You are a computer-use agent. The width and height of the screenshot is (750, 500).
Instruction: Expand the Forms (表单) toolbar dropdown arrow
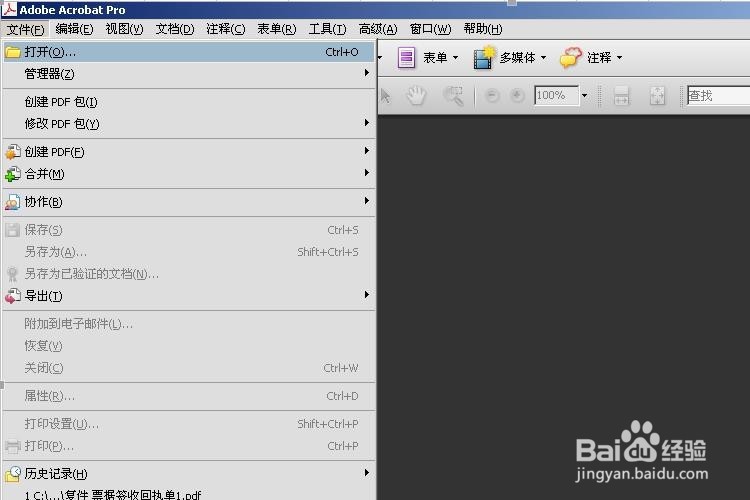tap(455, 58)
